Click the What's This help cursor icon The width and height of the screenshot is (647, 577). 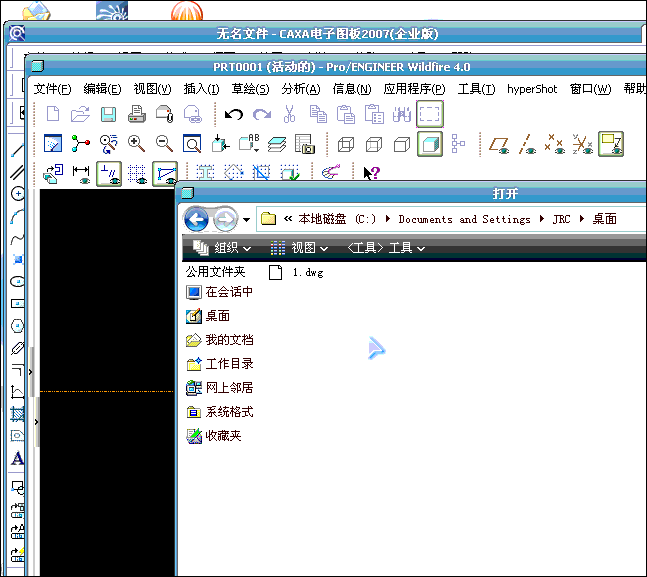point(371,173)
